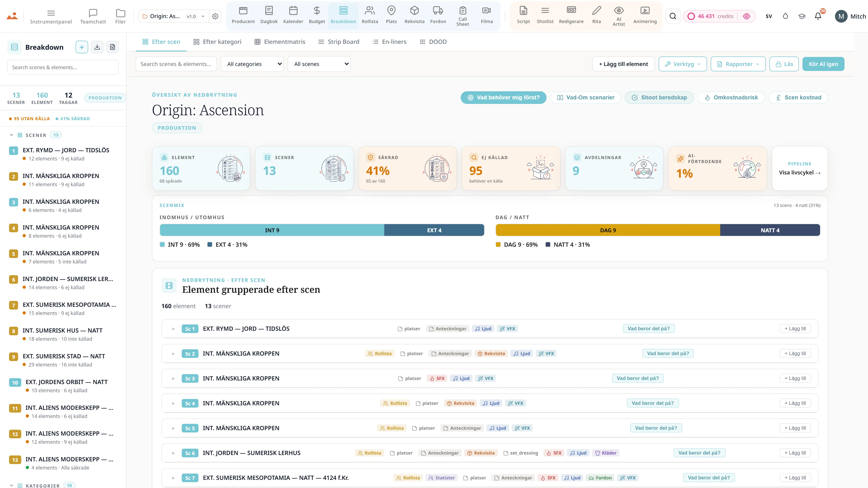Follow the Visa livscykel pipeline link

click(x=800, y=172)
